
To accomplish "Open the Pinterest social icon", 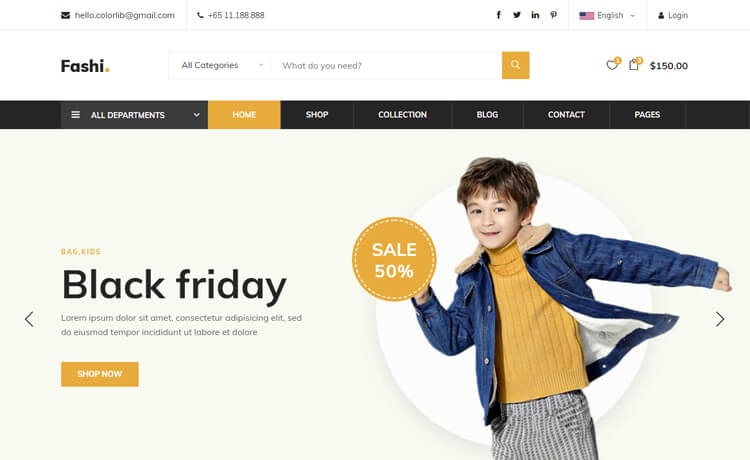I will [x=553, y=15].
